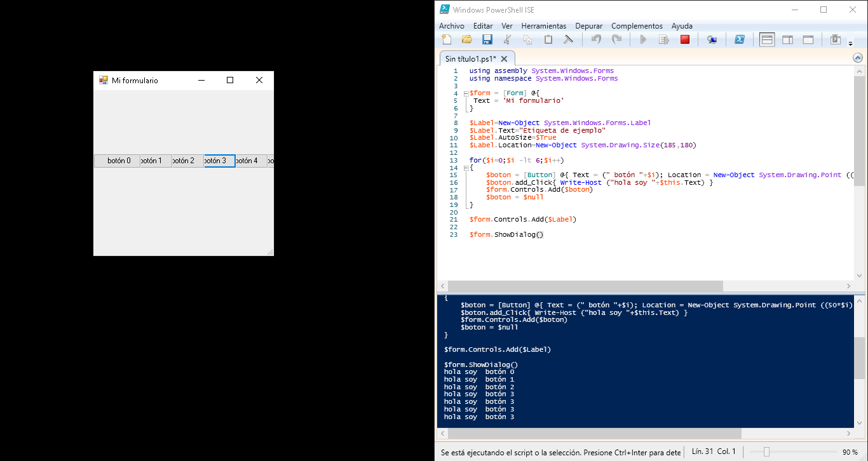Collapse the $form code block at line 4
This screenshot has height=461, width=868.
466,93
